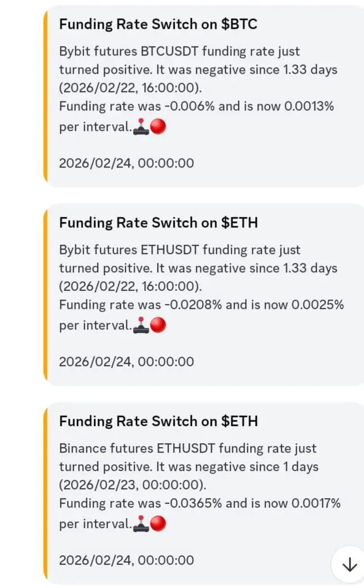The height and width of the screenshot is (588, 364).
Task: Click the red circle emoji in the BTC alert
Action: pyautogui.click(x=159, y=127)
